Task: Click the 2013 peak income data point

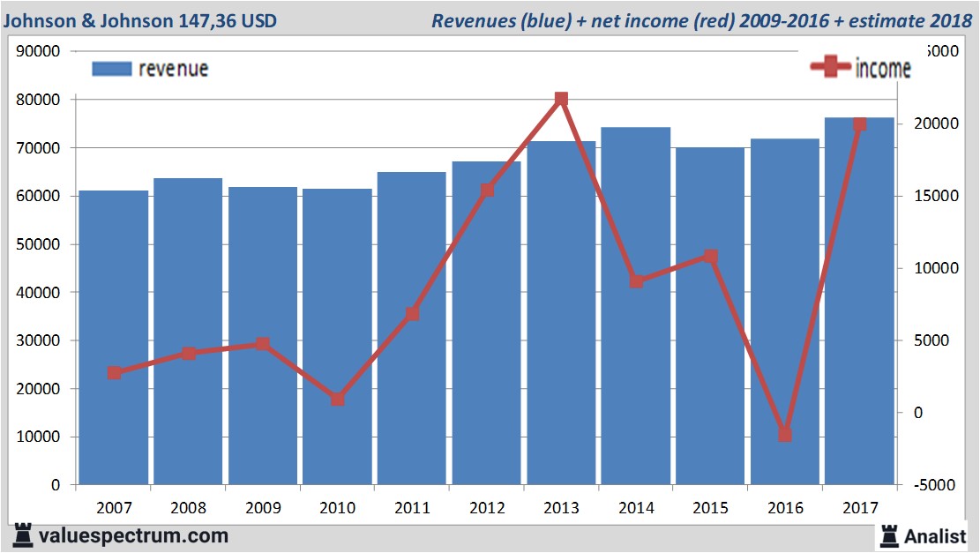Action: tap(561, 99)
